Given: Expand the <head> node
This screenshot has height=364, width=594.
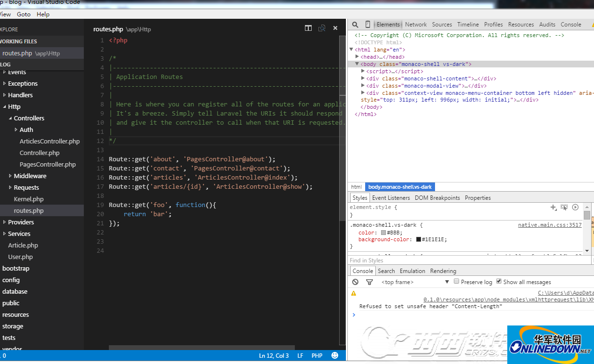Looking at the screenshot, I should [357, 57].
